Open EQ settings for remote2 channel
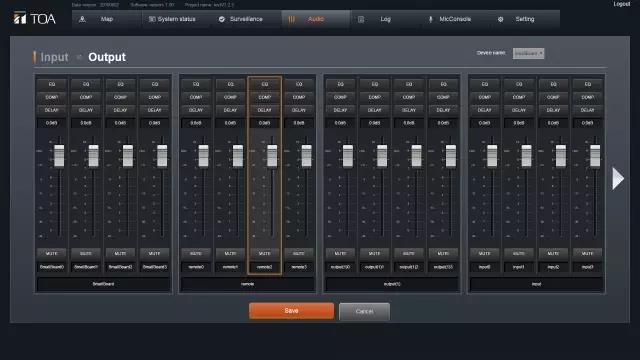The height and width of the screenshot is (360, 640). (264, 84)
